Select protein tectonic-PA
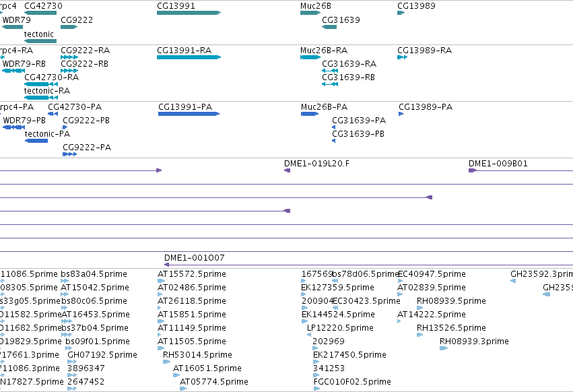 (x=47, y=134)
